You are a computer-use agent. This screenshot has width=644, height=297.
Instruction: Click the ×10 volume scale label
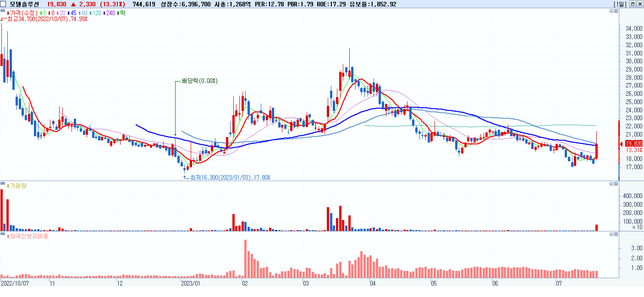[x=637, y=227]
